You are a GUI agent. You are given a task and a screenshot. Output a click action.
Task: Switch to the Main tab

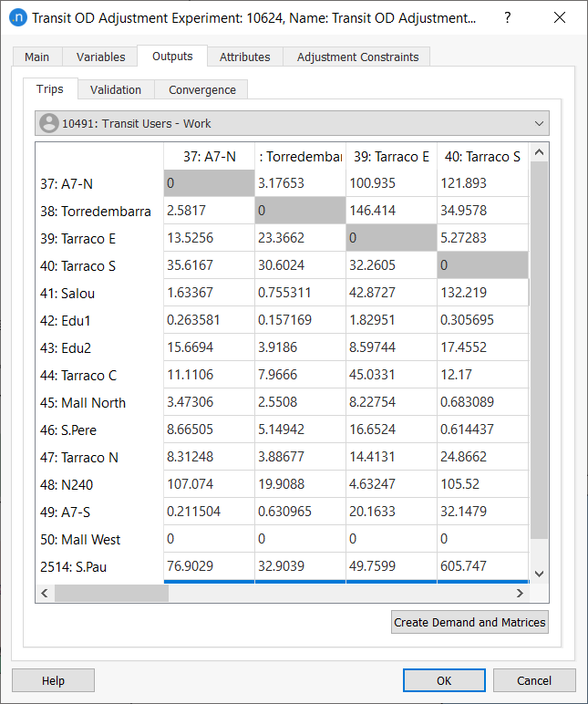tap(36, 57)
